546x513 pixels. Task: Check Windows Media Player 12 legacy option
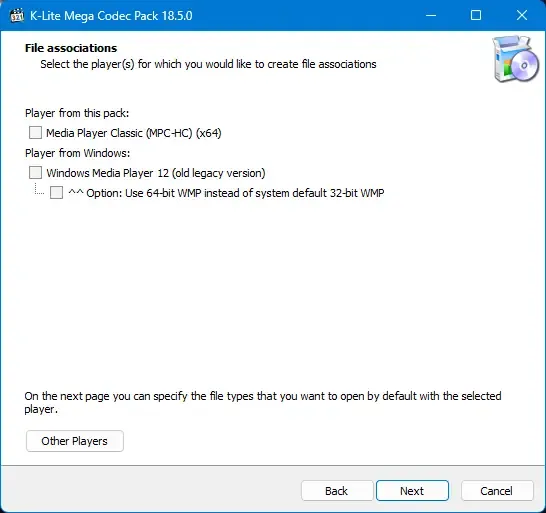35,173
